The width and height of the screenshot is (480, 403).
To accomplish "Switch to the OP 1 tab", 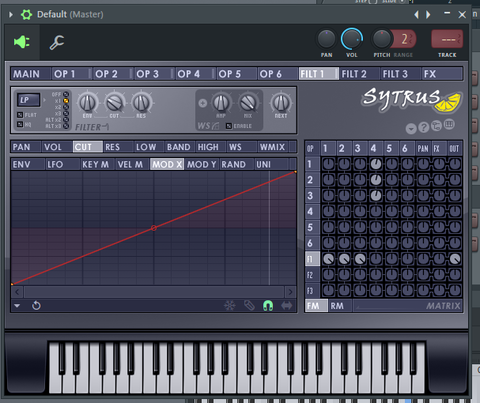I will pos(71,74).
